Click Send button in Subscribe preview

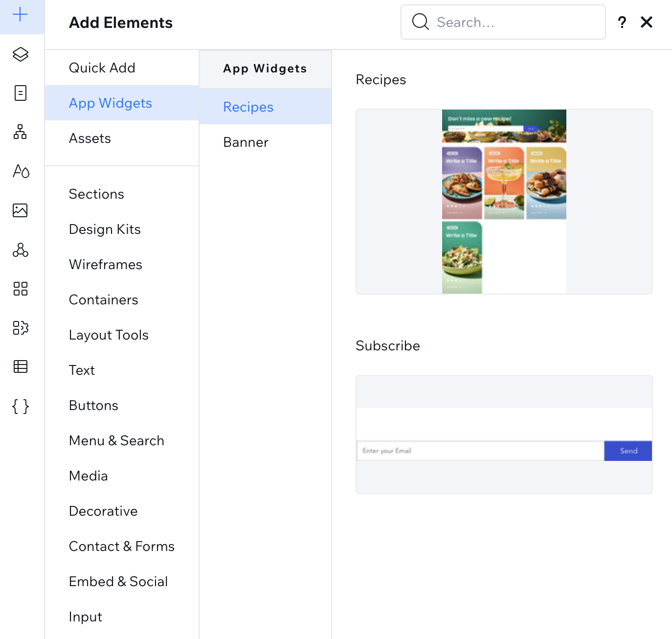(x=628, y=451)
